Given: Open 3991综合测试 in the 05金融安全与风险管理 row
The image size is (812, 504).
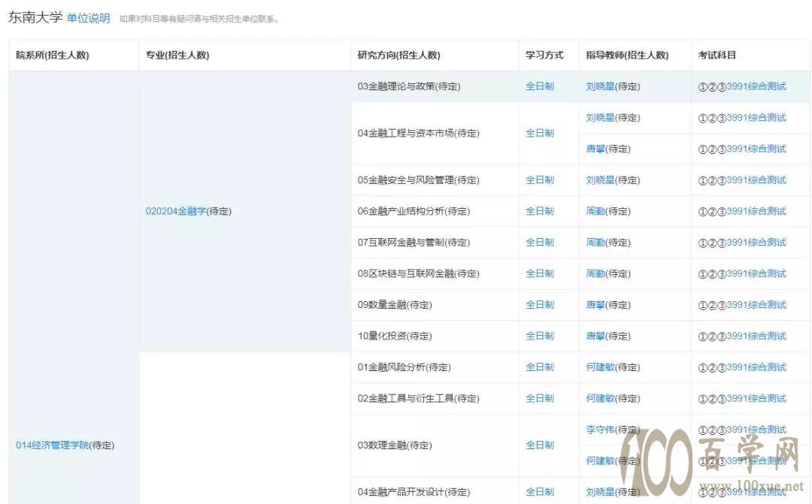Looking at the screenshot, I should tap(756, 180).
